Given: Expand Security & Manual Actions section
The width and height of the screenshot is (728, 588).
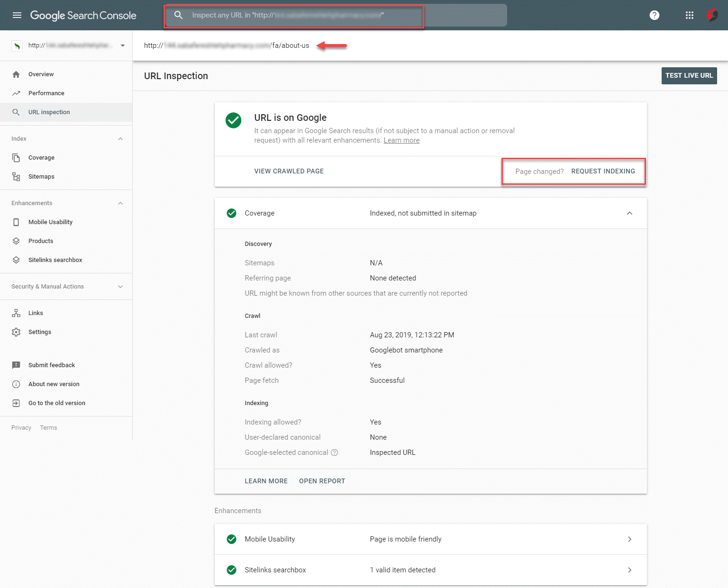Looking at the screenshot, I should [x=120, y=287].
